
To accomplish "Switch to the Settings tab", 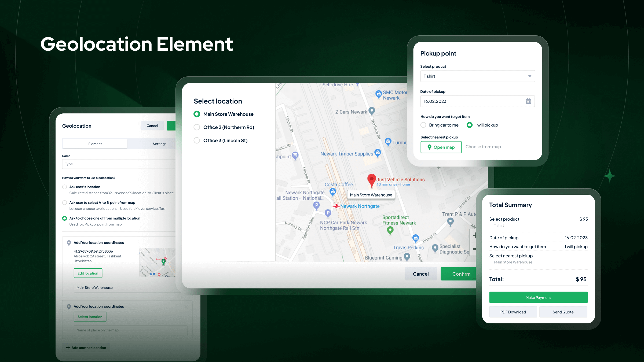I will tap(159, 144).
